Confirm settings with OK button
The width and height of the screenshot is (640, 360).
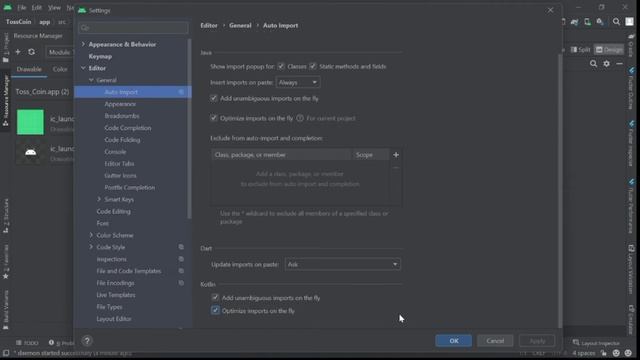(453, 340)
